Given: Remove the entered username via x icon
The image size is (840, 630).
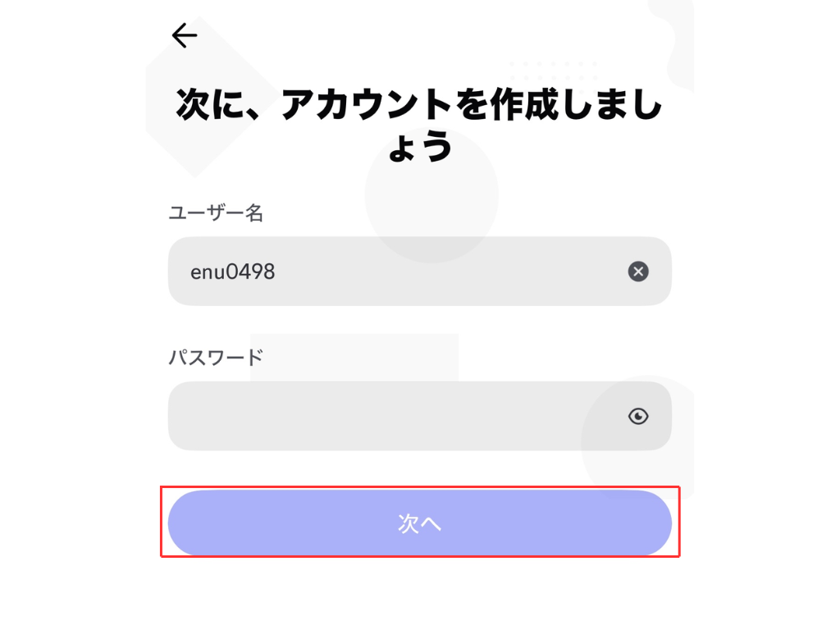Looking at the screenshot, I should (638, 272).
